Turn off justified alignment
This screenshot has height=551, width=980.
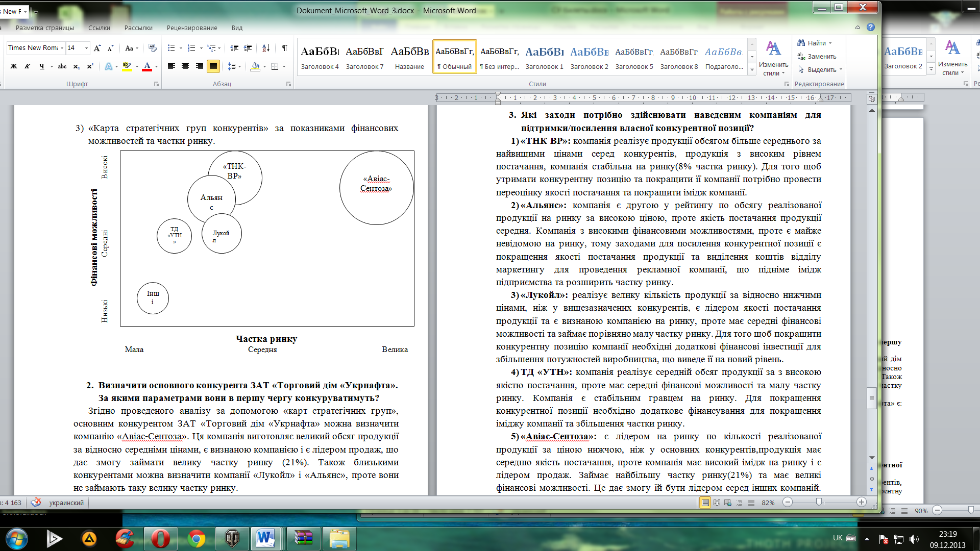click(213, 66)
